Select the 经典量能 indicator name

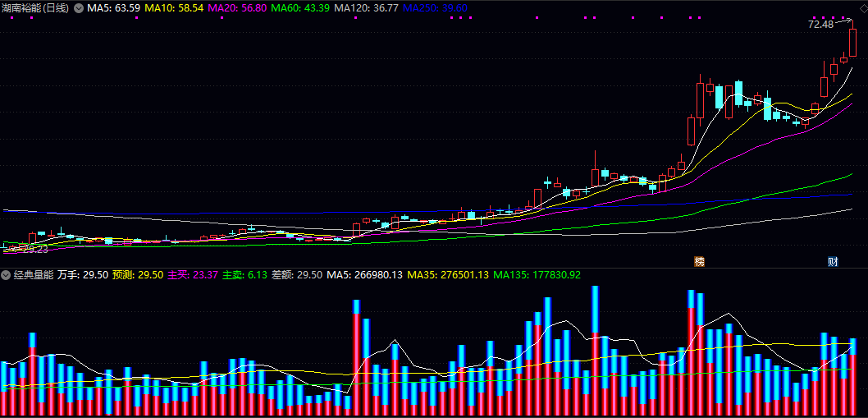tap(33, 274)
